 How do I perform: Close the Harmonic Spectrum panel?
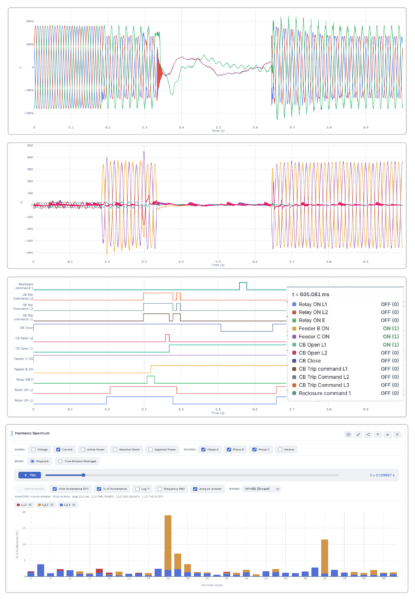(397, 434)
